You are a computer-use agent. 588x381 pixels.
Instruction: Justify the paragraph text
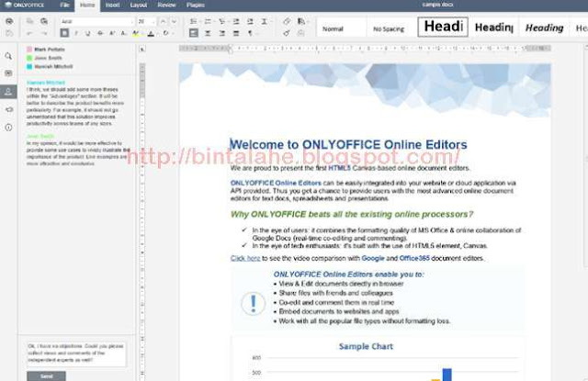236,33
